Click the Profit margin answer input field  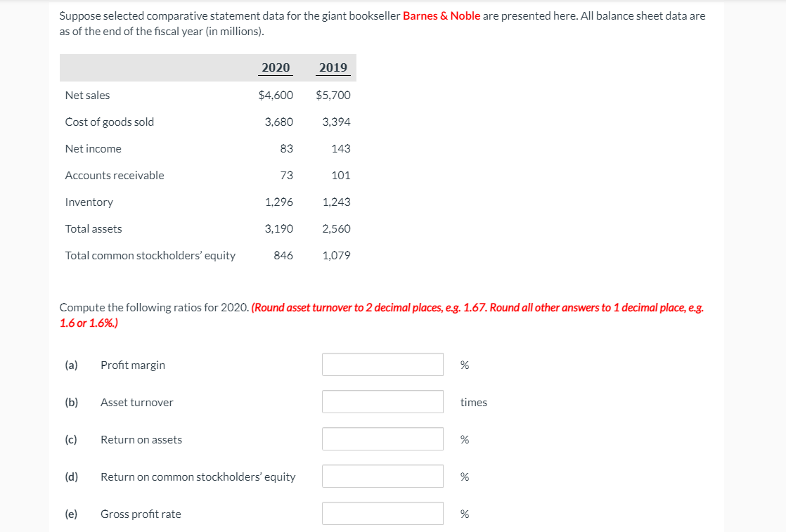tap(382, 364)
